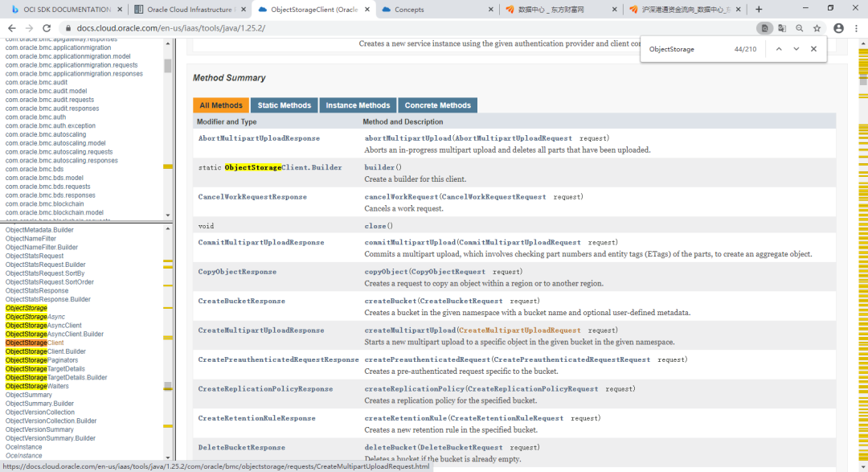Viewport: 868px width, 472px height.
Task: Switch to Oracle Cloud Infrastructure tab
Action: (x=188, y=10)
